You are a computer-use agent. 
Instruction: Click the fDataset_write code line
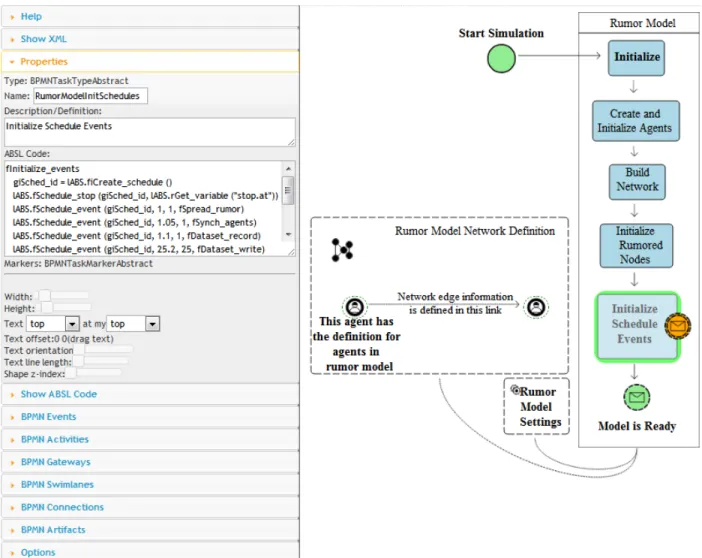point(138,249)
